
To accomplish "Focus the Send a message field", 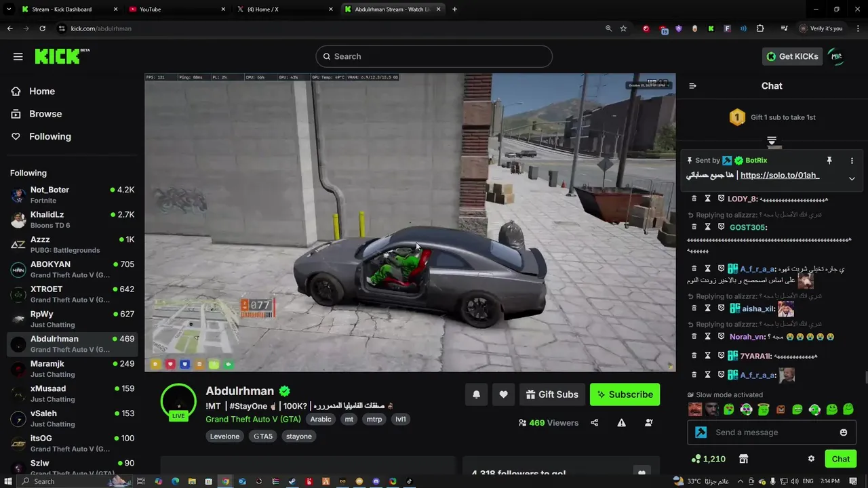I will [772, 432].
